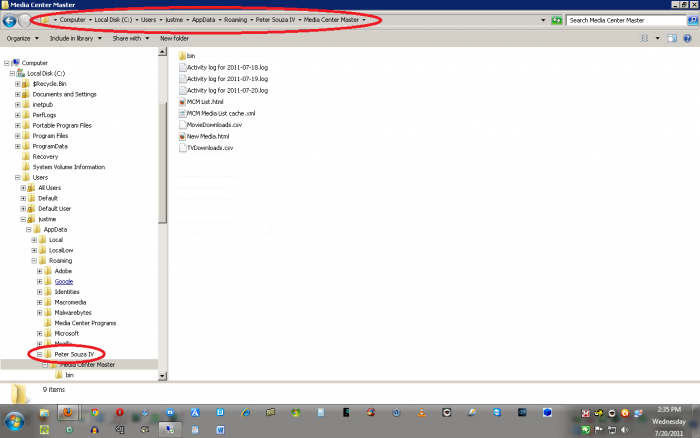Click the Windows Explorer folder icon in taskbar

pos(43,413)
